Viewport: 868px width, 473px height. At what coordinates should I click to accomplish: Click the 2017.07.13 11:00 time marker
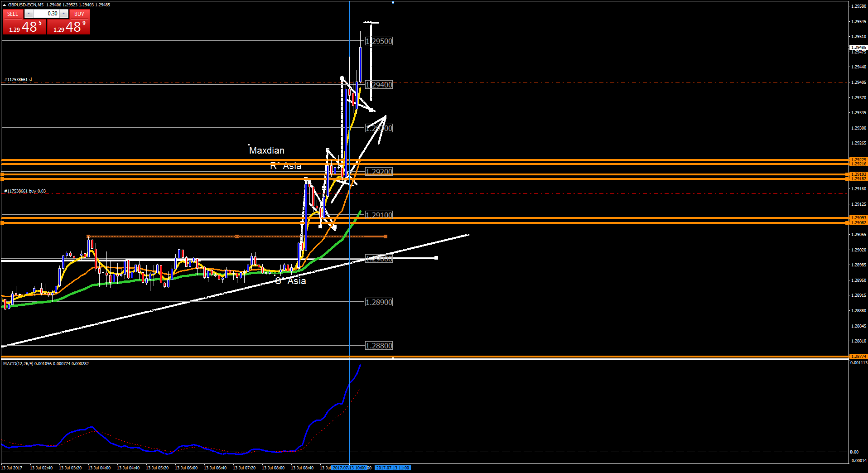393,468
